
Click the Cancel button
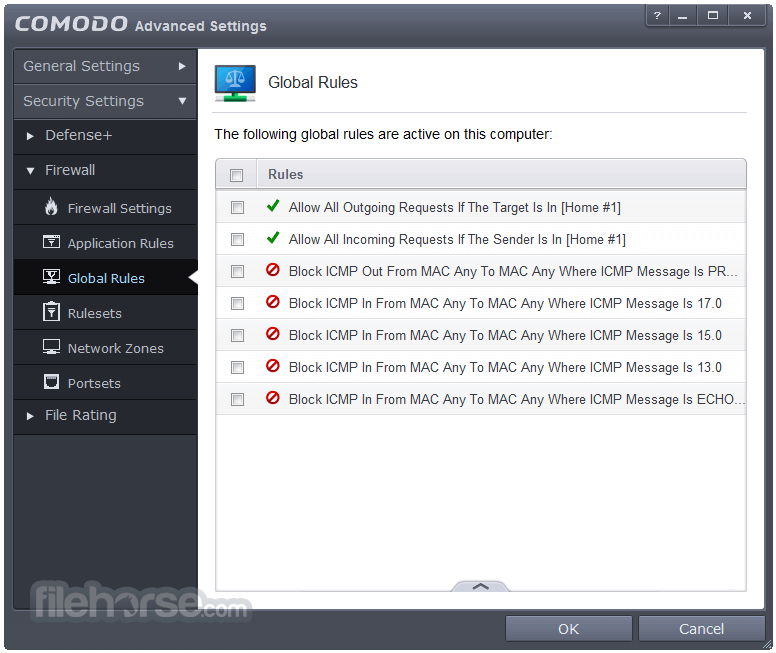pos(701,629)
